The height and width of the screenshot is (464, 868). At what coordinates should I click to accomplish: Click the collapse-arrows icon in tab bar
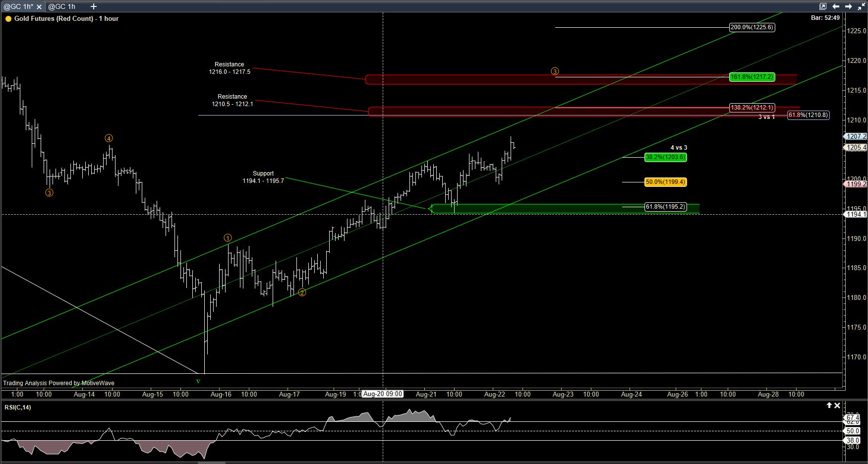tap(861, 6)
